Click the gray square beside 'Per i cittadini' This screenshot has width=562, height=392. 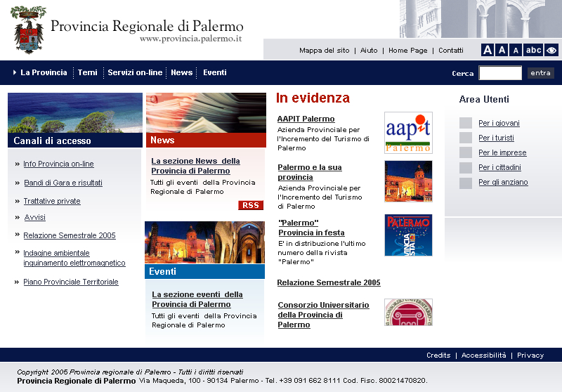click(x=466, y=167)
